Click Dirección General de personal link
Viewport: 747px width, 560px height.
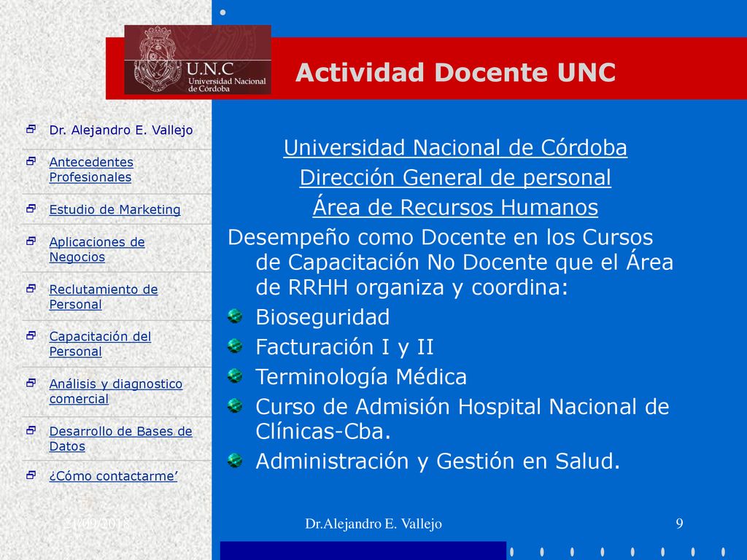pos(455,178)
